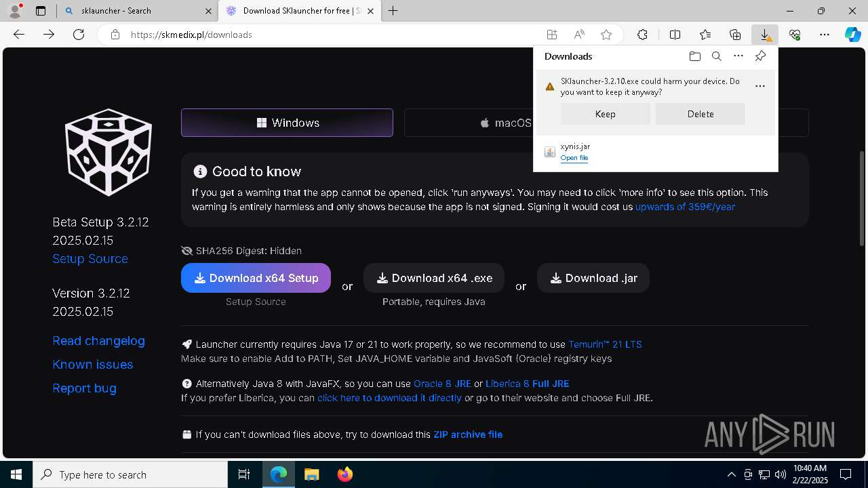Open the Oracle 8 JRE link

pos(442,384)
